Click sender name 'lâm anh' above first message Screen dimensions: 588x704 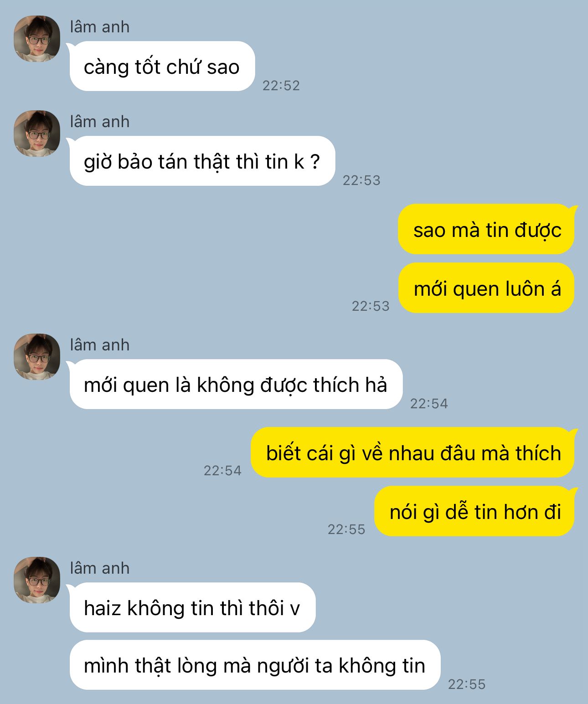[x=100, y=27]
